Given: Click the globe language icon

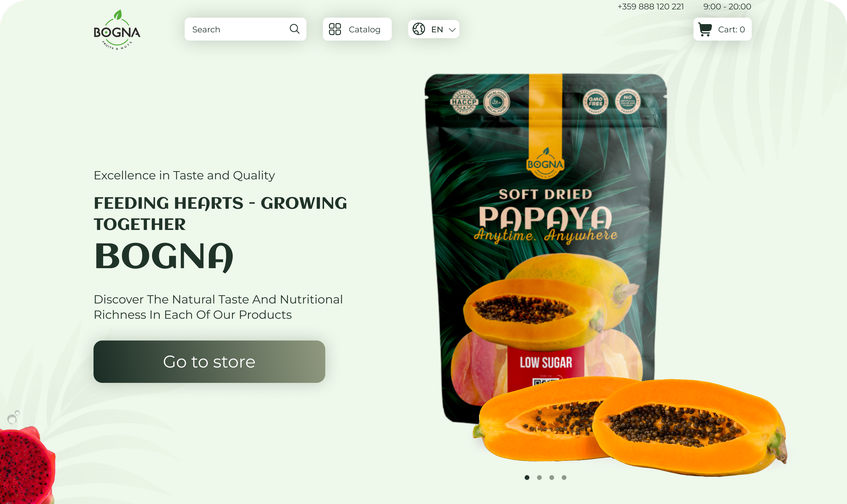Looking at the screenshot, I should pyautogui.click(x=419, y=29).
